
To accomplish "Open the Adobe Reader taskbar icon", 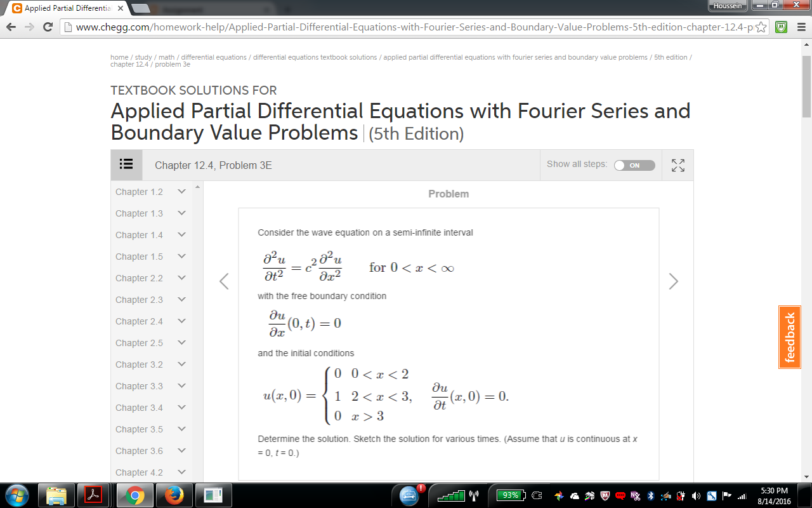I will coord(94,495).
